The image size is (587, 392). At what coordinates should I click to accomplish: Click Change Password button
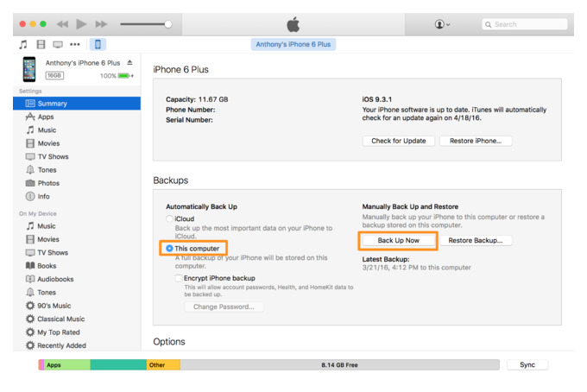pyautogui.click(x=224, y=307)
